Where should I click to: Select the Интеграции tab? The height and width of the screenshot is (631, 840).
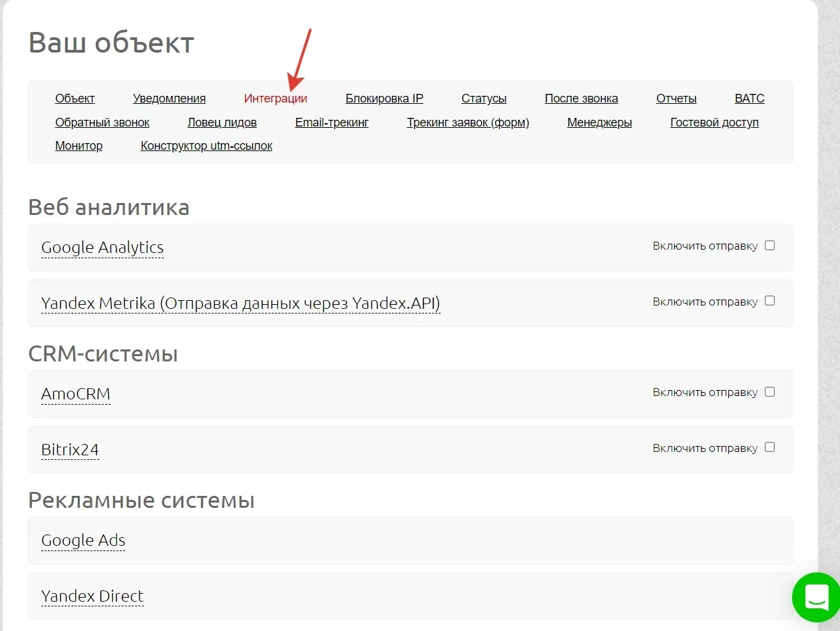coord(276,99)
